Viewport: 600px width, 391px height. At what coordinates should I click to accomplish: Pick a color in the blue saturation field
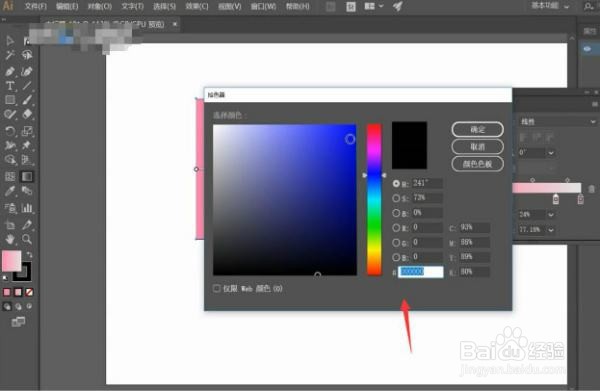tap(285, 199)
